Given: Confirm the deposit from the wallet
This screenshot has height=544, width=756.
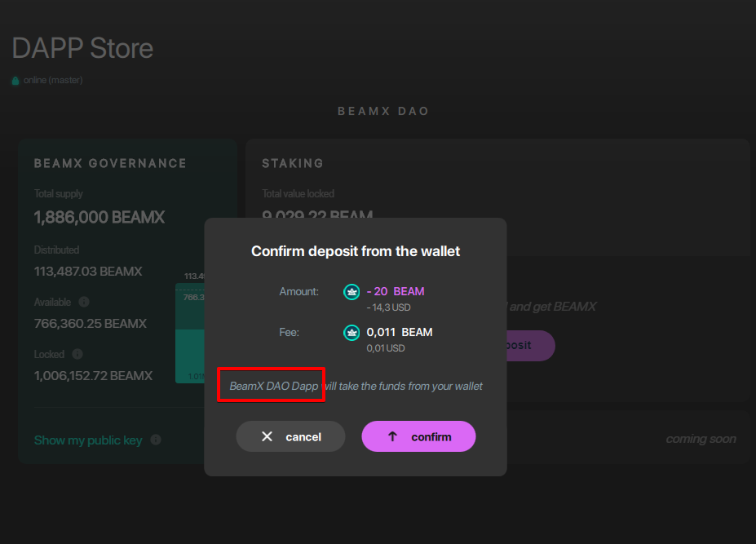Looking at the screenshot, I should [x=418, y=436].
